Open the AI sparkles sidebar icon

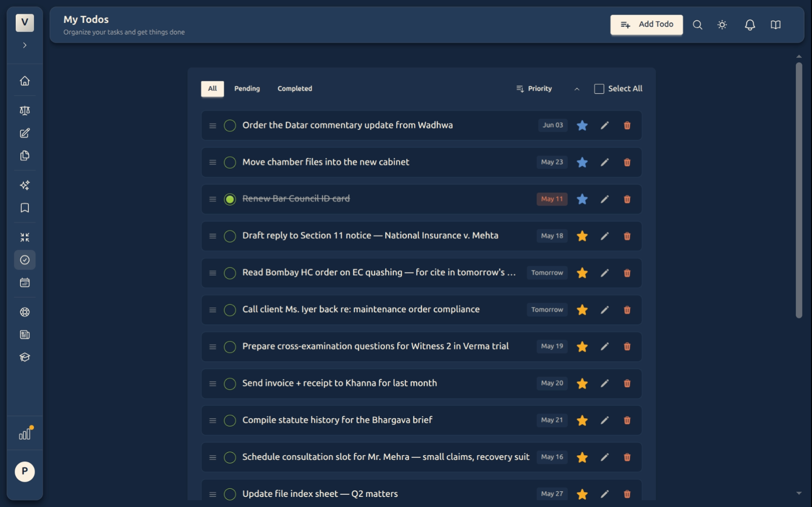point(24,185)
